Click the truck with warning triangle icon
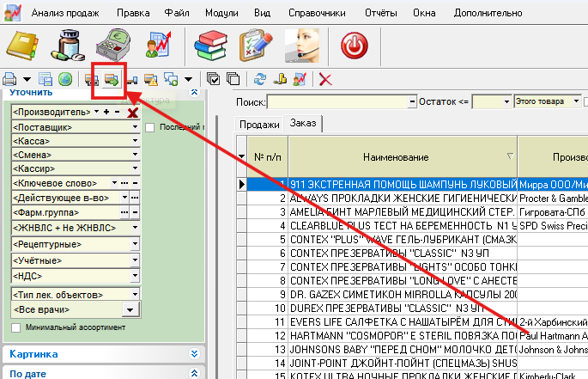Image resolution: width=588 pixels, height=379 pixels. coord(151,80)
